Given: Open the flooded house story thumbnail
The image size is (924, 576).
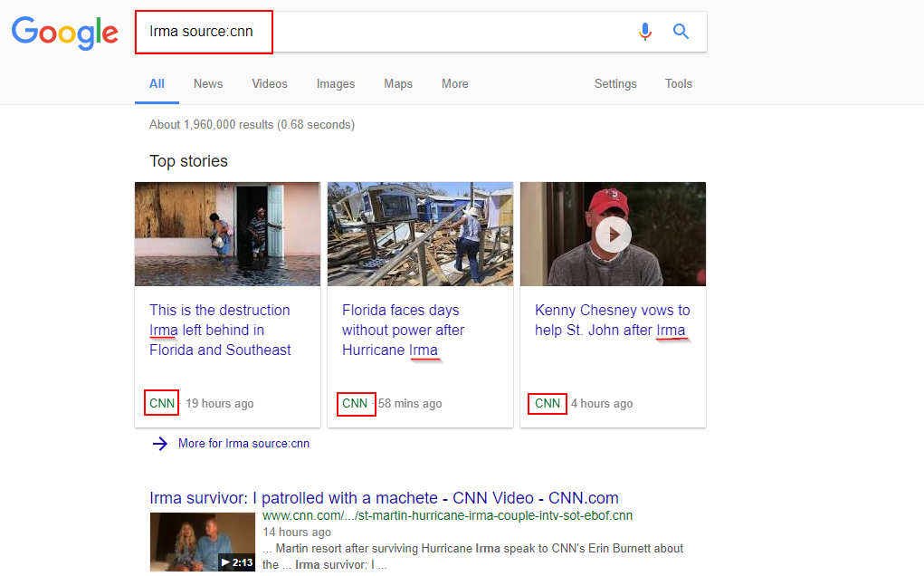Looking at the screenshot, I should coord(227,234).
